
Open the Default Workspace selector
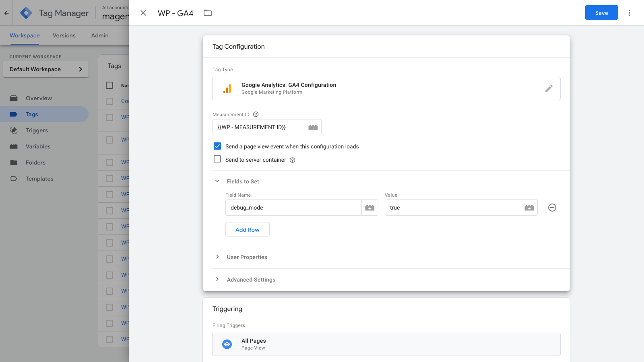46,69
